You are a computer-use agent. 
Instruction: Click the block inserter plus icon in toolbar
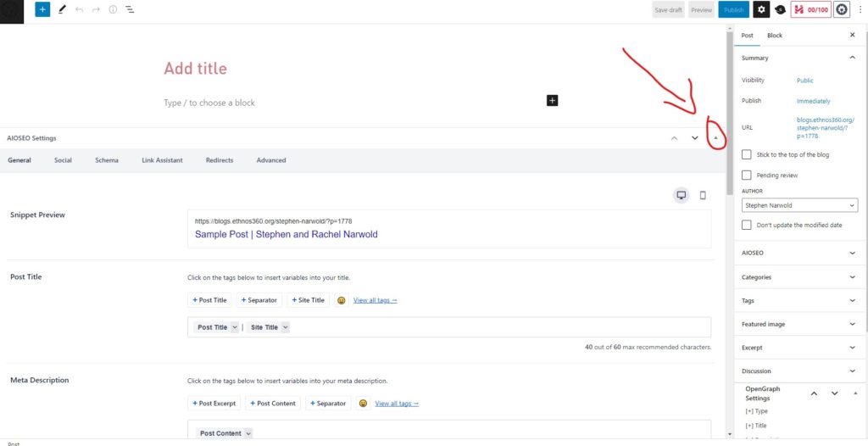(42, 9)
